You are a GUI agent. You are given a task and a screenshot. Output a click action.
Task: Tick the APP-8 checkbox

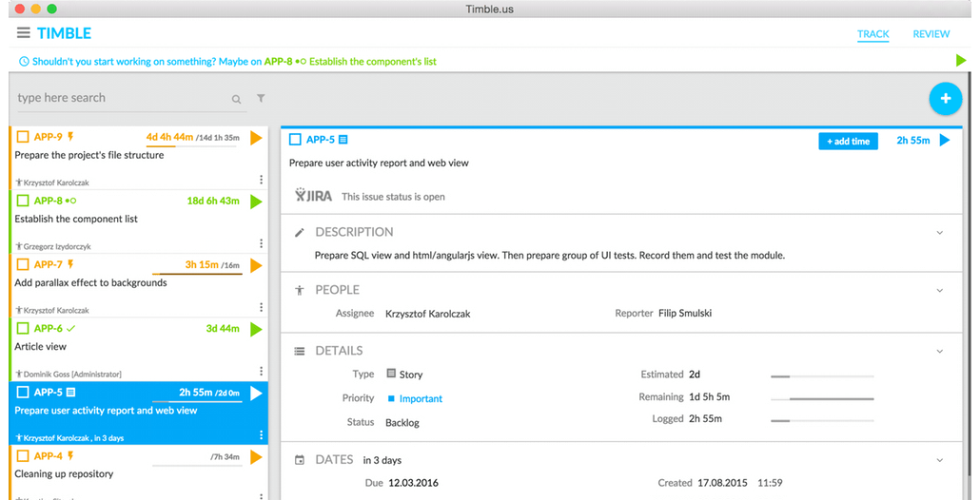coord(23,201)
